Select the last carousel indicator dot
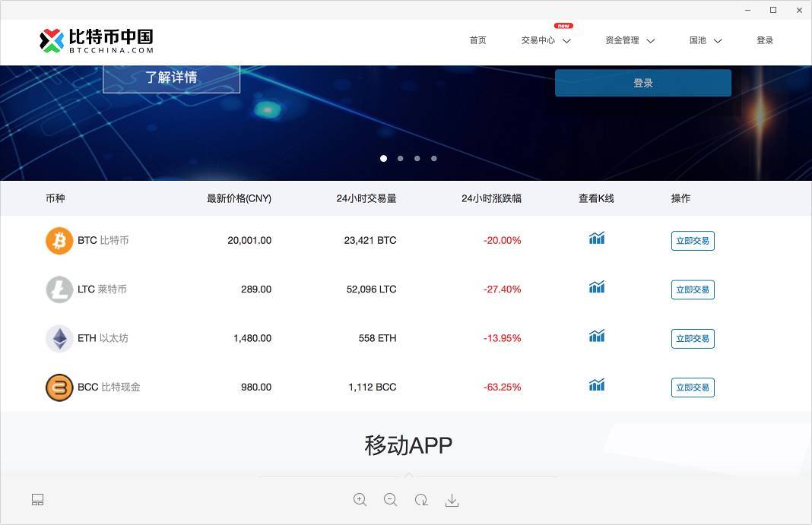 tap(433, 158)
